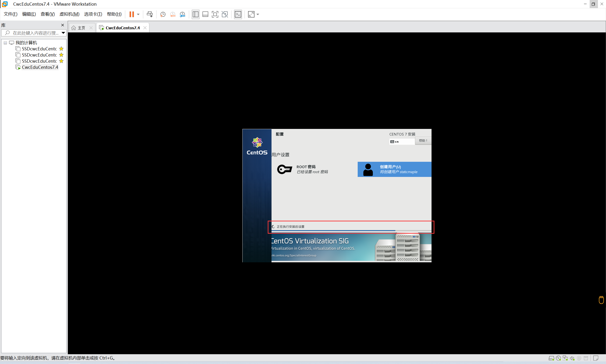The width and height of the screenshot is (606, 364).
Task: Expand the library search dropdown
Action: 63,33
